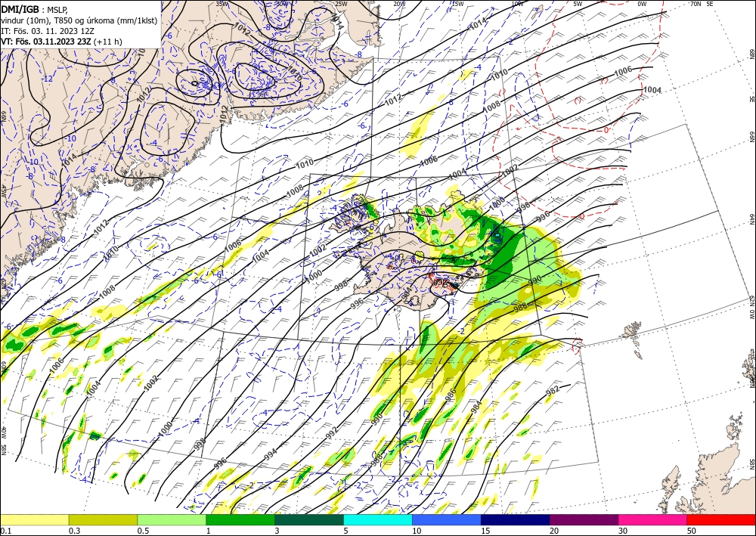The image size is (756, 536).
Task: Select the green 1–3 mm legend swatch
Action: tap(240, 519)
